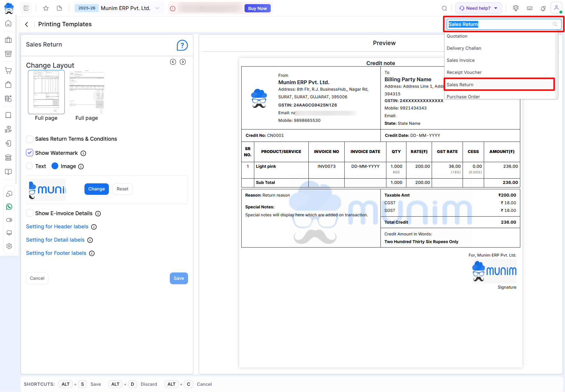565x392 pixels.
Task: Enable Sales Return Terms & Conditions checkbox
Action: [x=29, y=139]
